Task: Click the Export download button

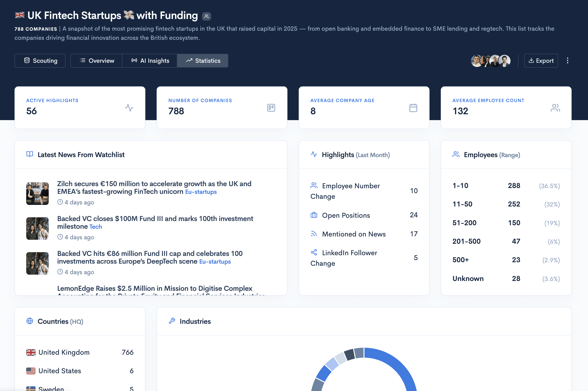Action: pos(541,61)
